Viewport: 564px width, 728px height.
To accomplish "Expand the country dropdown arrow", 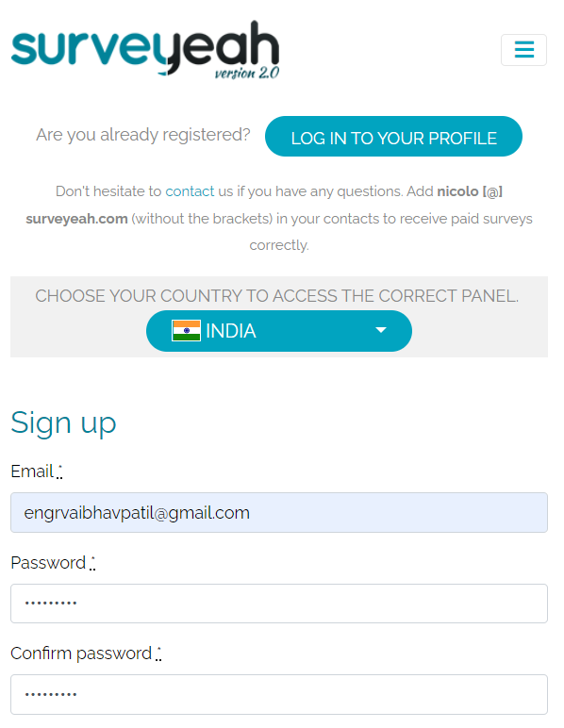I will coord(381,330).
